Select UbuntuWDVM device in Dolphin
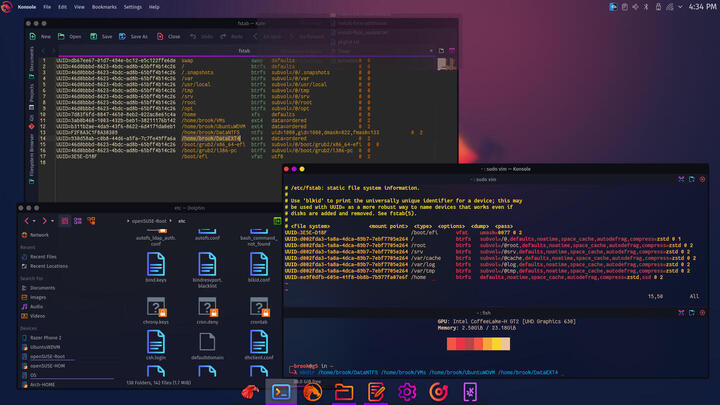720x405 pixels. coord(41,347)
